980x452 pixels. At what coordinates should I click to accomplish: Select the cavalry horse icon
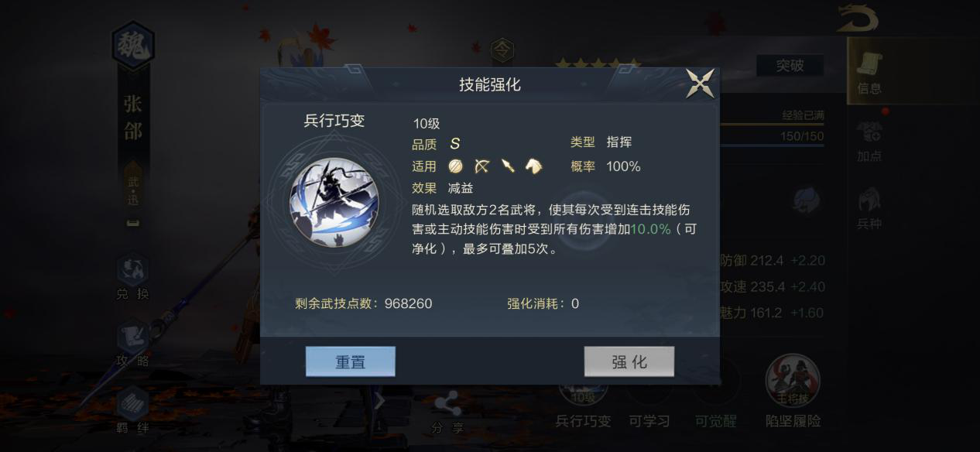[x=534, y=166]
